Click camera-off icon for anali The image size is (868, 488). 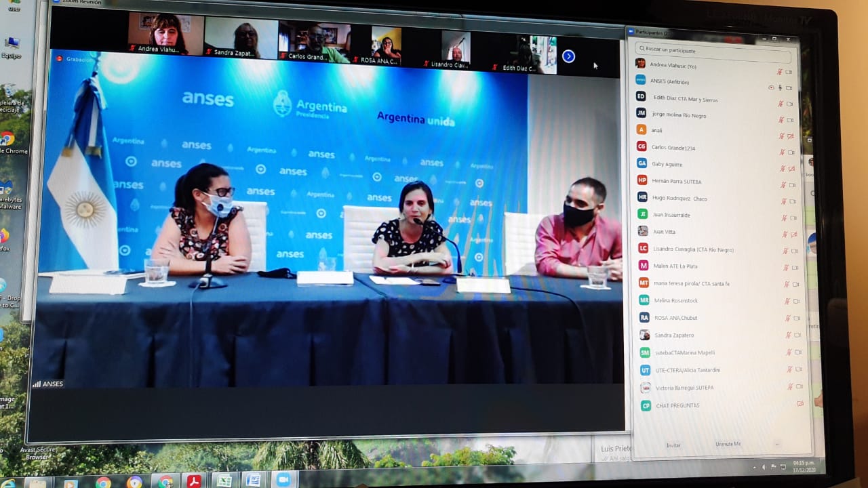click(791, 136)
